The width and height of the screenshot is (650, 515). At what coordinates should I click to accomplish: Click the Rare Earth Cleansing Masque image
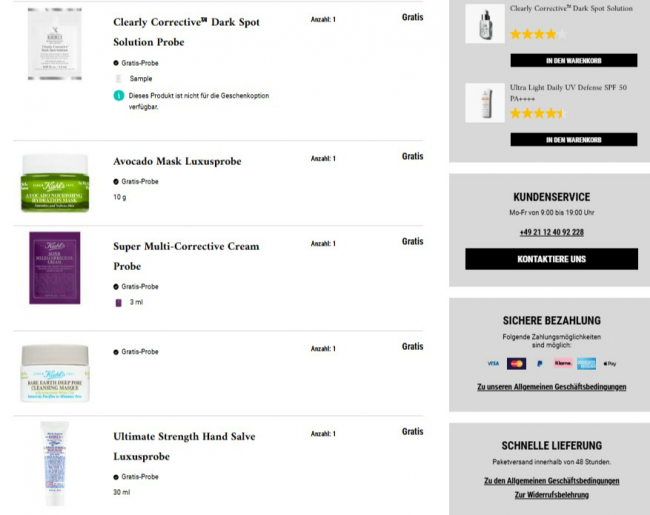click(55, 373)
